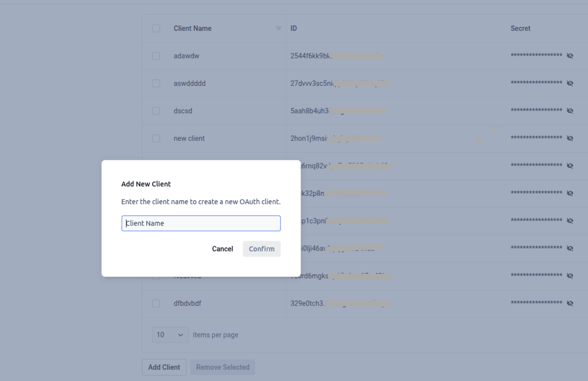Confirm the new client creation

point(261,249)
